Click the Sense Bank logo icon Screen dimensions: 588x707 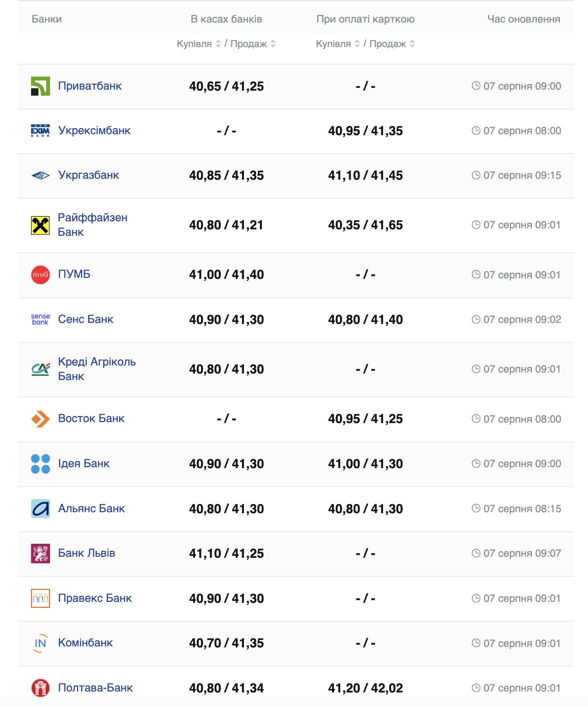click(x=40, y=319)
